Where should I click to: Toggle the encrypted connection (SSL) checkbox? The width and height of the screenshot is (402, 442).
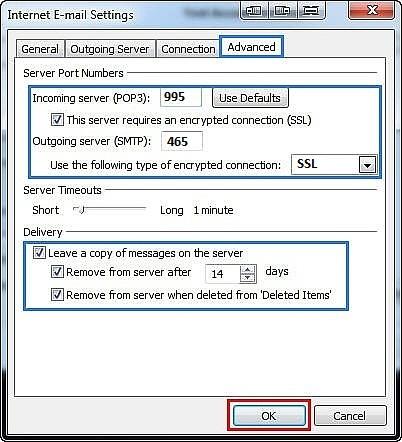[x=57, y=119]
